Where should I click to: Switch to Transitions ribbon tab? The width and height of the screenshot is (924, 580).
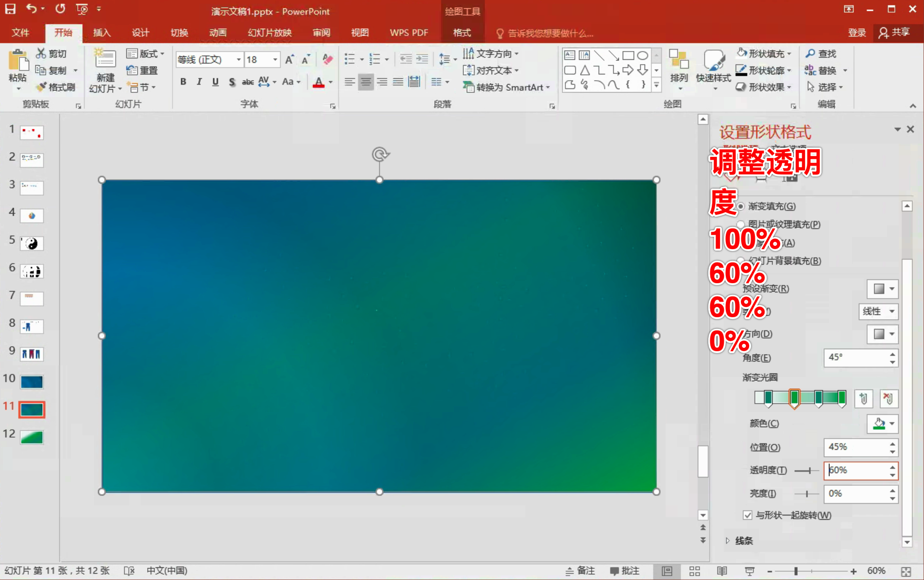[179, 33]
